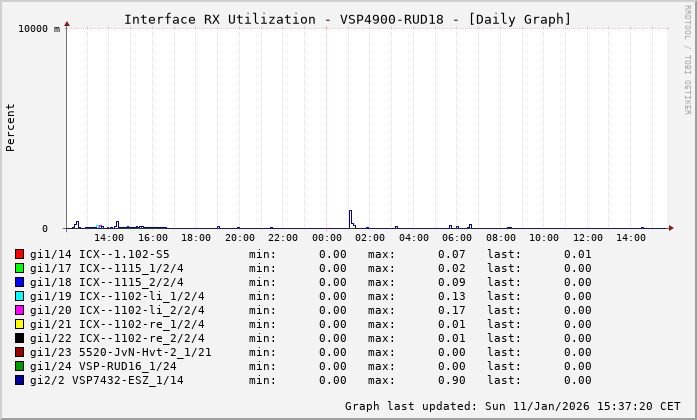Click the dark green gi1/24 legend swatch
Screen dimensions: 697x420
[19, 366]
